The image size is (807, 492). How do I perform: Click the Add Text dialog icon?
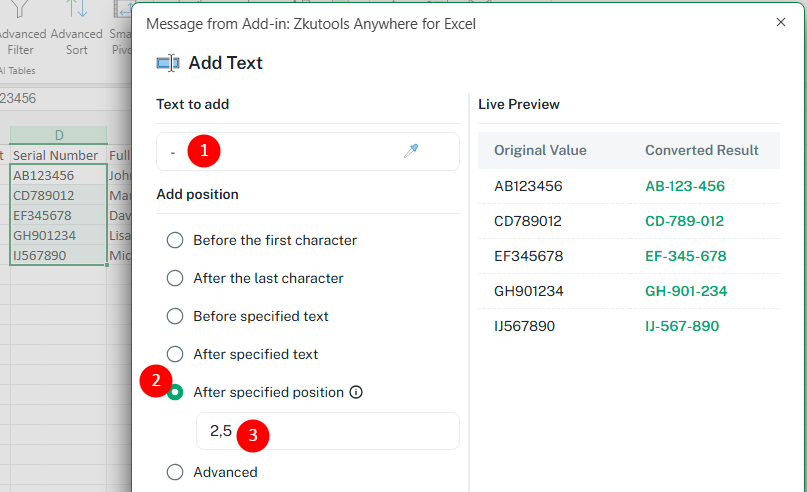point(168,63)
